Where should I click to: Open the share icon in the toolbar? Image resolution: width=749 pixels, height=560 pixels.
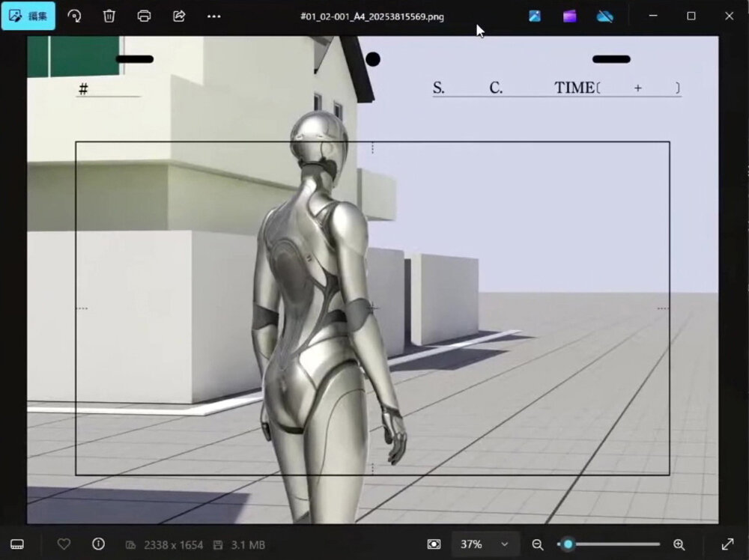[x=179, y=16]
